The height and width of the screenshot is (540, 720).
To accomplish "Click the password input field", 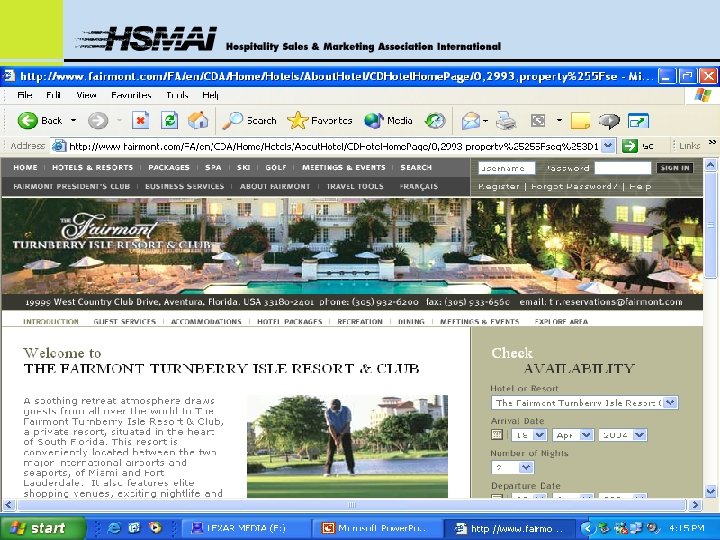I will [x=623, y=168].
